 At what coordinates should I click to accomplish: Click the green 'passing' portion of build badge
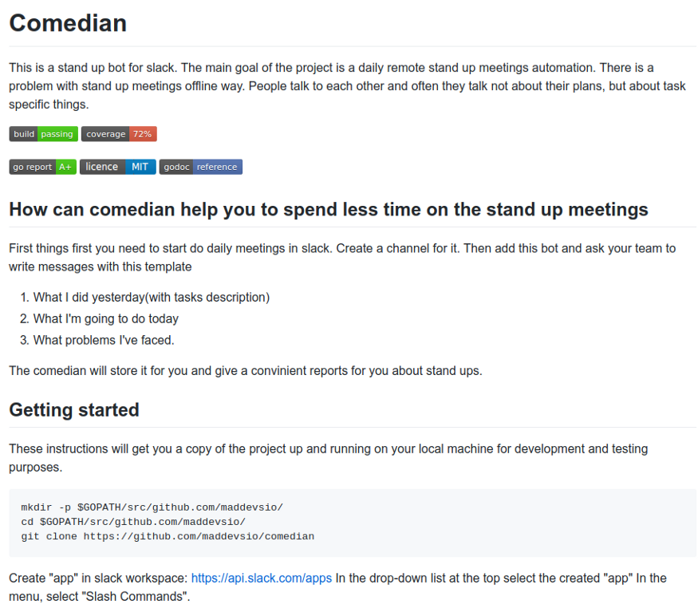57,134
